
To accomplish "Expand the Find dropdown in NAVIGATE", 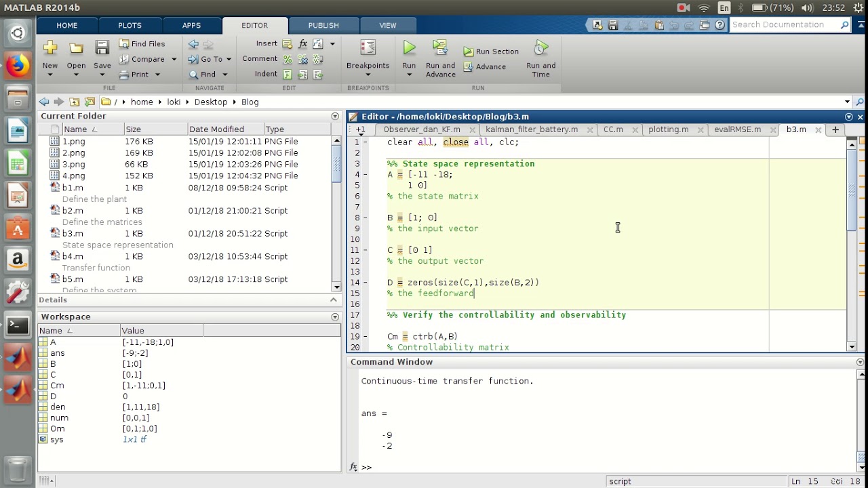I will (225, 75).
